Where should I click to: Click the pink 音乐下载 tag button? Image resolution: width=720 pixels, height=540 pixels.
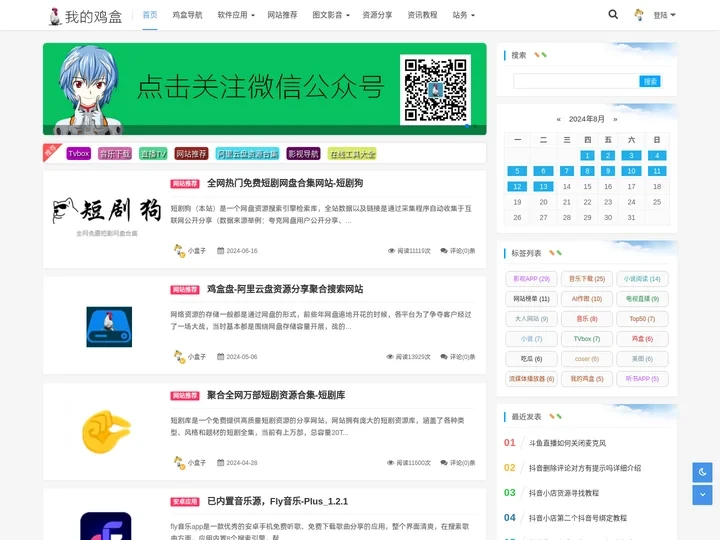tap(115, 153)
